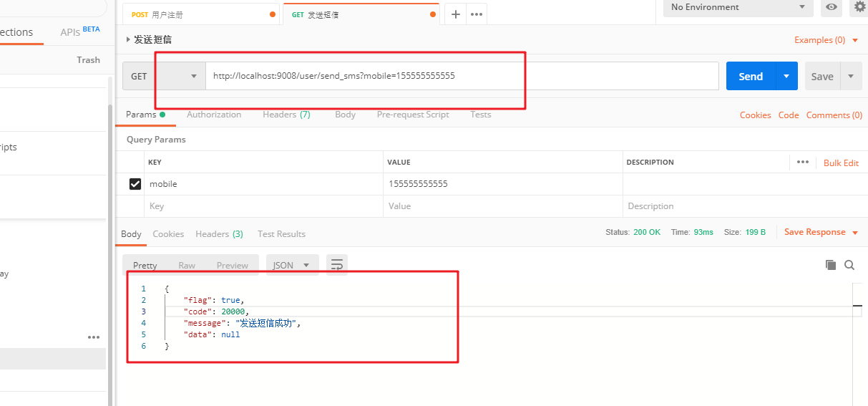Open Code snippet link
The image size is (868, 406).
[x=789, y=115]
